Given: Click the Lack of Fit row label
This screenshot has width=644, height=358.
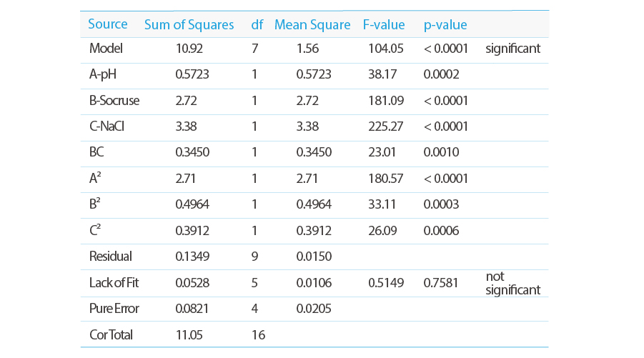Looking at the screenshot, I should [x=114, y=283].
